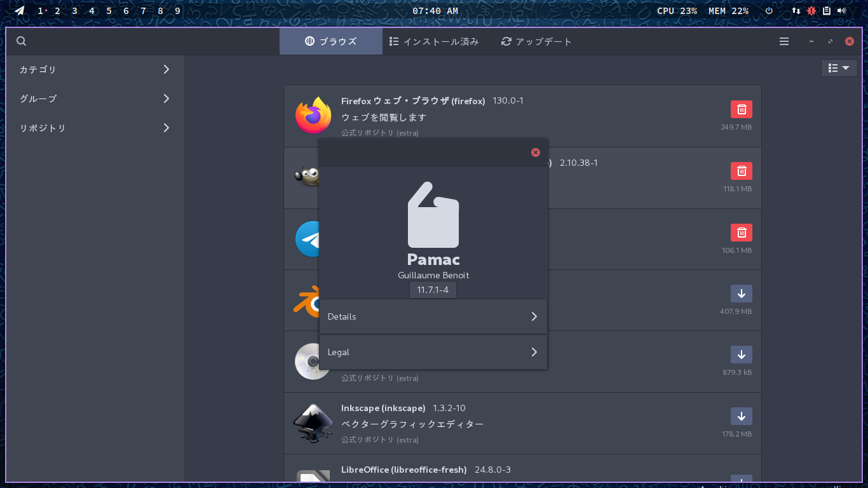Switch to workspace 3 in top panel

pyautogui.click(x=75, y=11)
